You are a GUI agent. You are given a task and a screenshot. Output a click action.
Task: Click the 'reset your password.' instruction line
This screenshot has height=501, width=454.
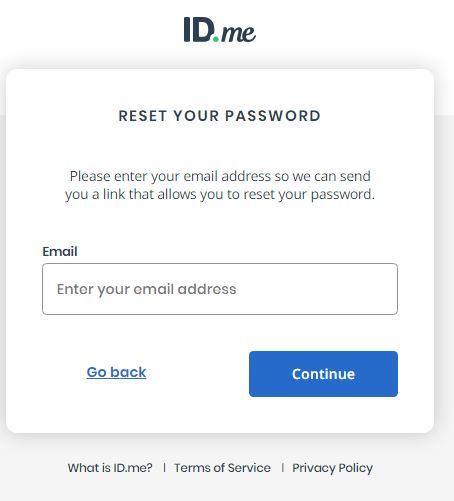[220, 194]
